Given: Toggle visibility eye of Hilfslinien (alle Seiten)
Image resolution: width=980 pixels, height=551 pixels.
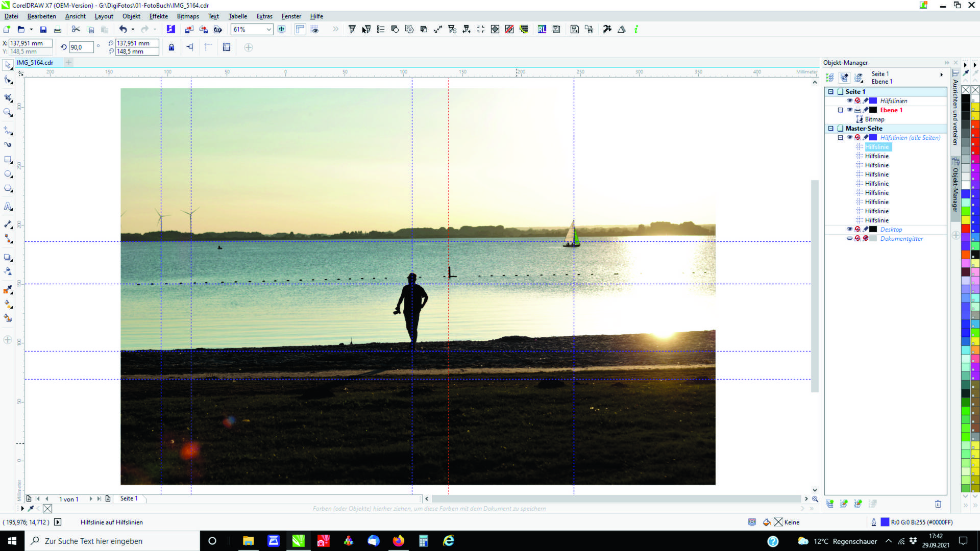Looking at the screenshot, I should click(x=850, y=138).
